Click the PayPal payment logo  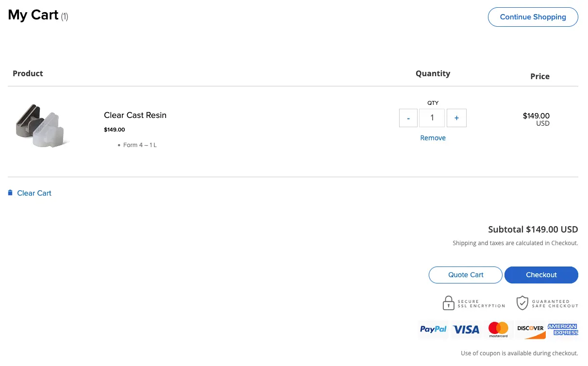(x=433, y=329)
